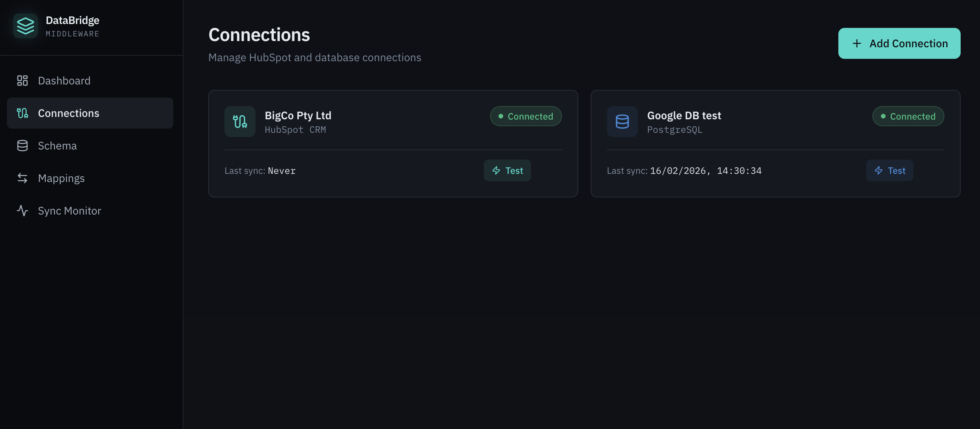Click the Connections cable icon in sidebar
Screen dimensions: 980x429
coord(22,113)
